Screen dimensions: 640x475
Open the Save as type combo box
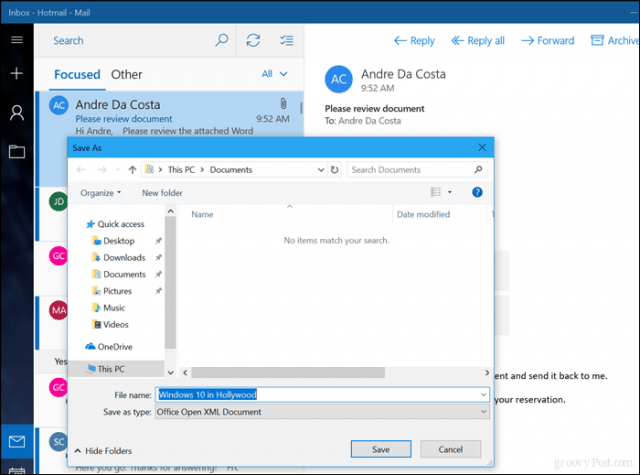tap(322, 412)
